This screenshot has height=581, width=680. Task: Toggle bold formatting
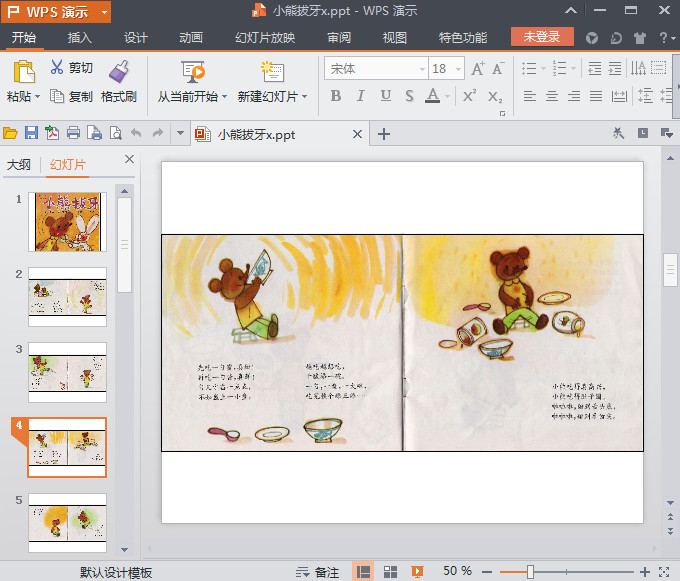[336, 96]
